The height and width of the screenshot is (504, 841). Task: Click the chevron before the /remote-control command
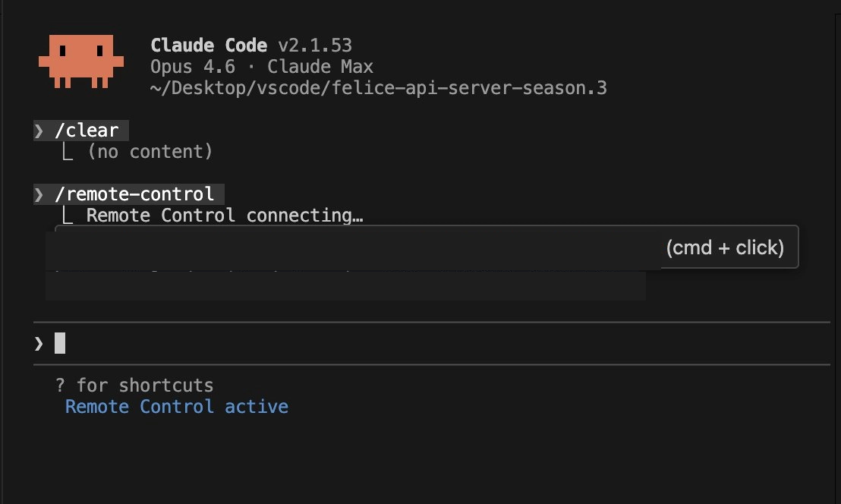click(x=39, y=194)
